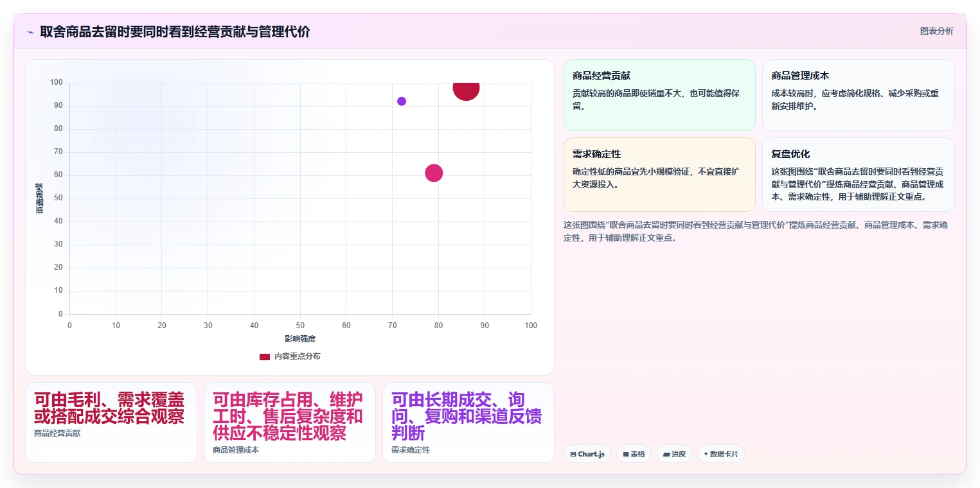Click the 数据卡片 tag chip
This screenshot has width=980, height=488.
[x=721, y=454]
